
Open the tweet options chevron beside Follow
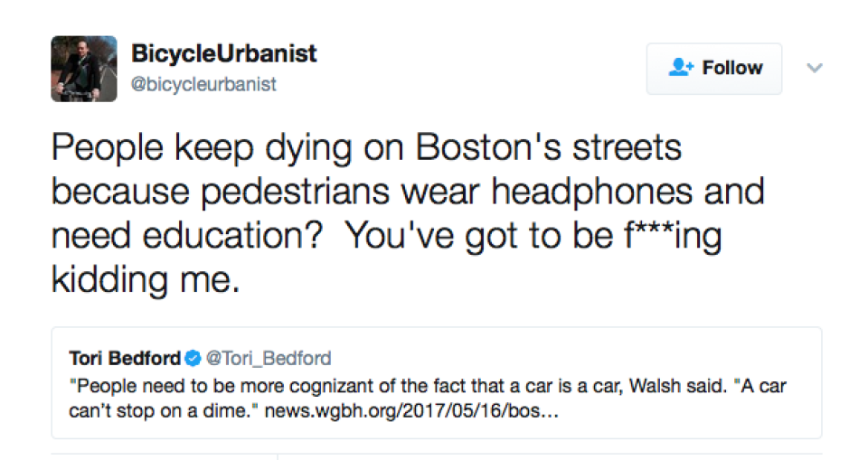[815, 68]
